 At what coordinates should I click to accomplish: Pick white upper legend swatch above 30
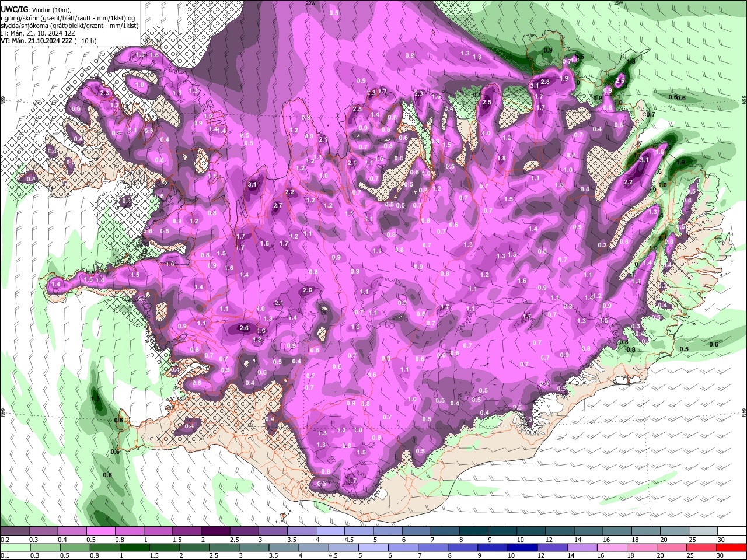732,531
